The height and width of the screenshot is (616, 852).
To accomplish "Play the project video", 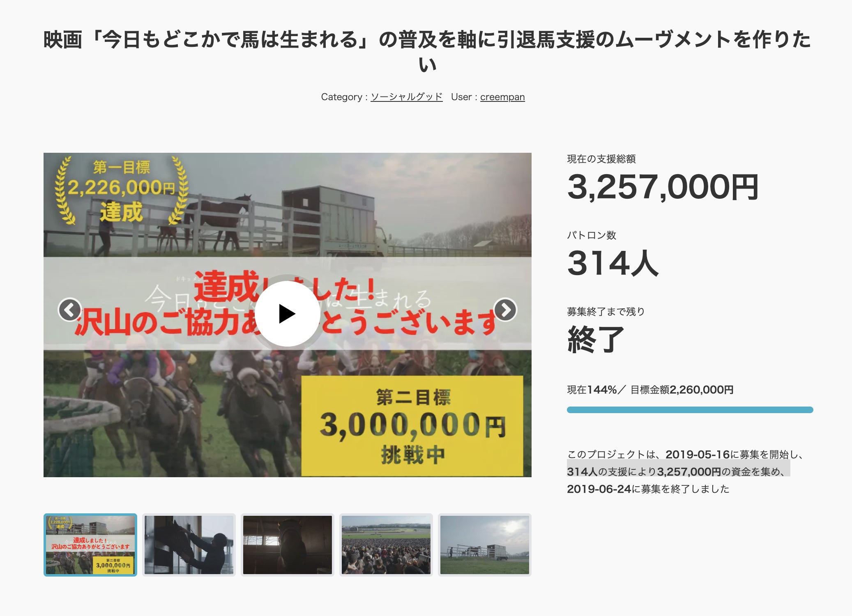I will (287, 314).
